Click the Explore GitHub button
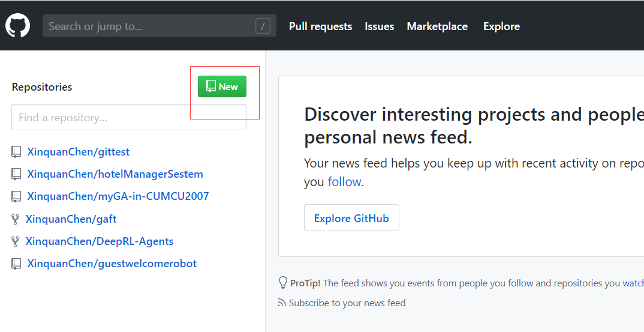Screen dimensions: 644x332 click(x=351, y=217)
